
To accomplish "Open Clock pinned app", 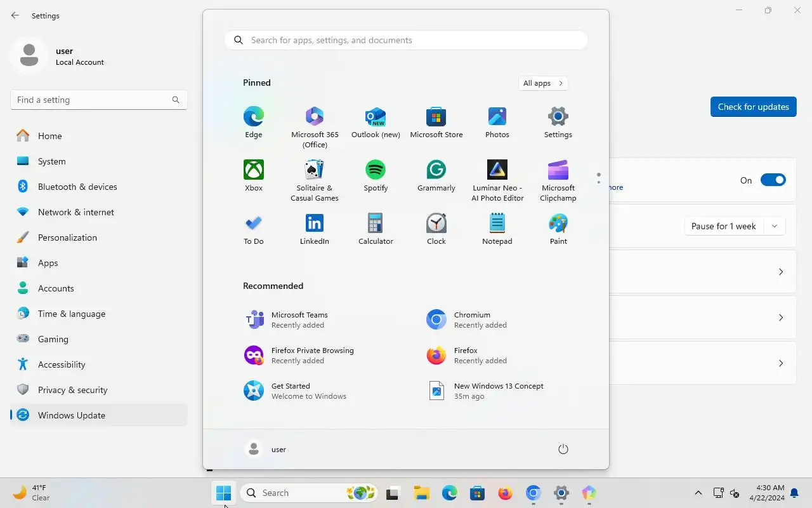I will coord(436,229).
